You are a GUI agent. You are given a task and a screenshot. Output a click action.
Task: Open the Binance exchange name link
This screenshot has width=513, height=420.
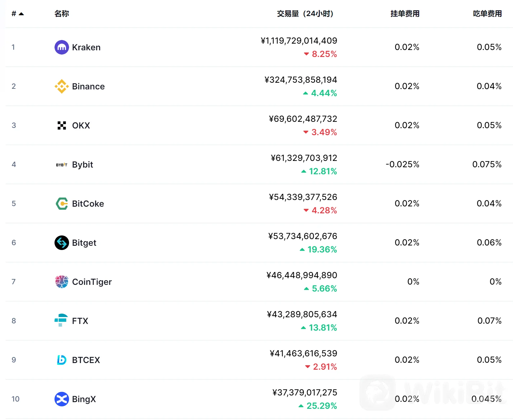(88, 86)
